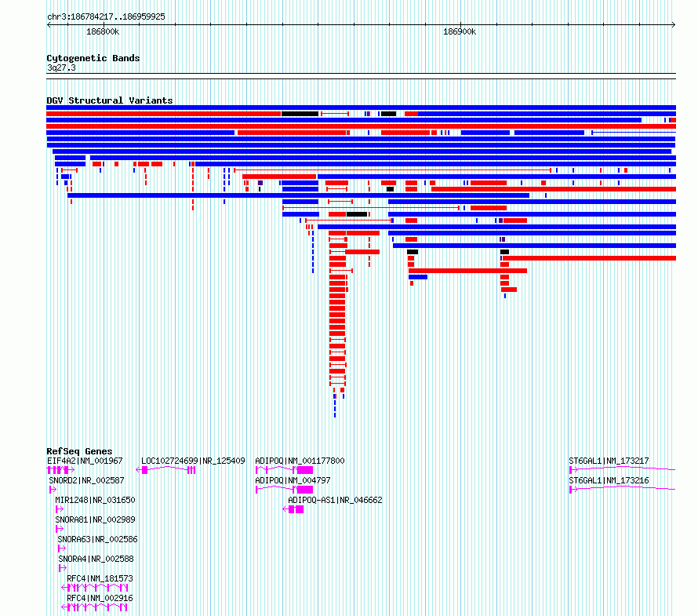Screen dimensions: 698x616
Task: Open the LOC102724699|NR_125409 gene label
Action: tap(193, 461)
